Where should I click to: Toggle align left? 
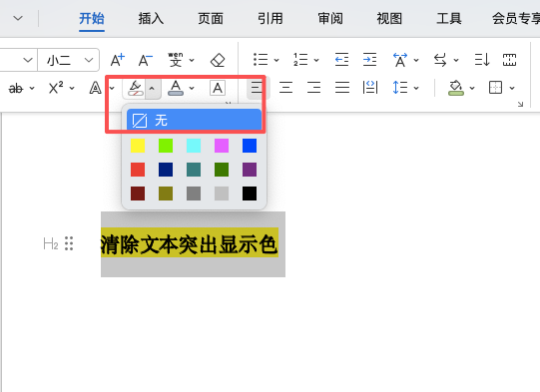pyautogui.click(x=257, y=88)
